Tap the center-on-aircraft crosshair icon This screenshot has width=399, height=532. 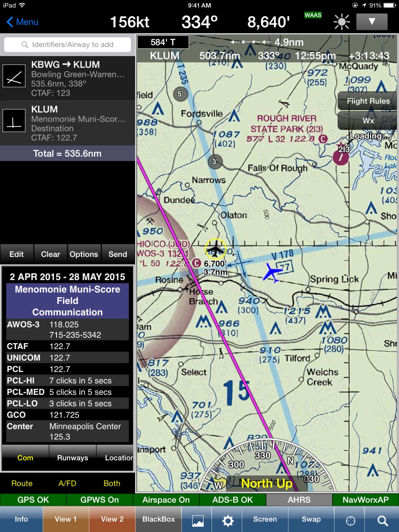tap(350, 520)
